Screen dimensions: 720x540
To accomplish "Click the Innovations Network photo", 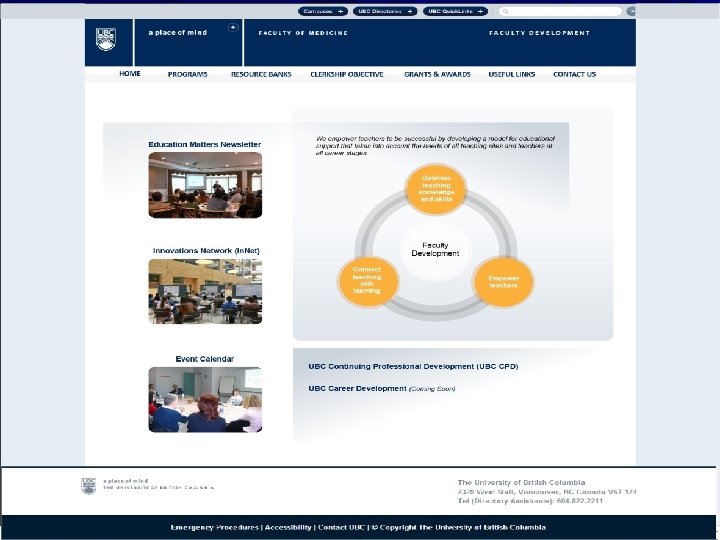I will coord(205,292).
